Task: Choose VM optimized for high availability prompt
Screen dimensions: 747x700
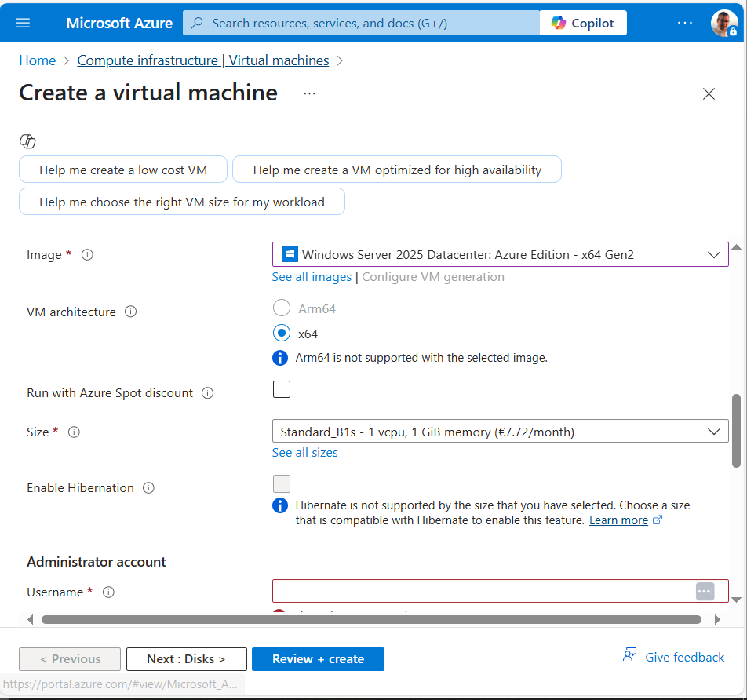Action: [x=397, y=170]
